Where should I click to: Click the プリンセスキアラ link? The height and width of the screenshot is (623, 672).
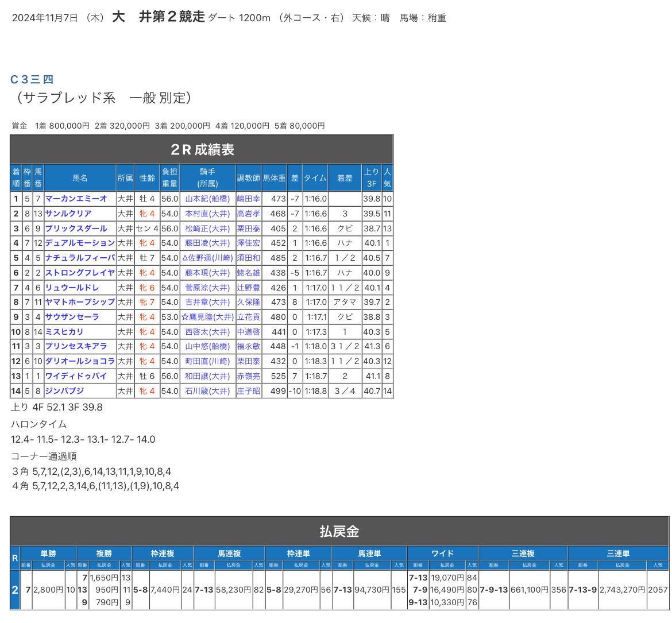click(76, 346)
